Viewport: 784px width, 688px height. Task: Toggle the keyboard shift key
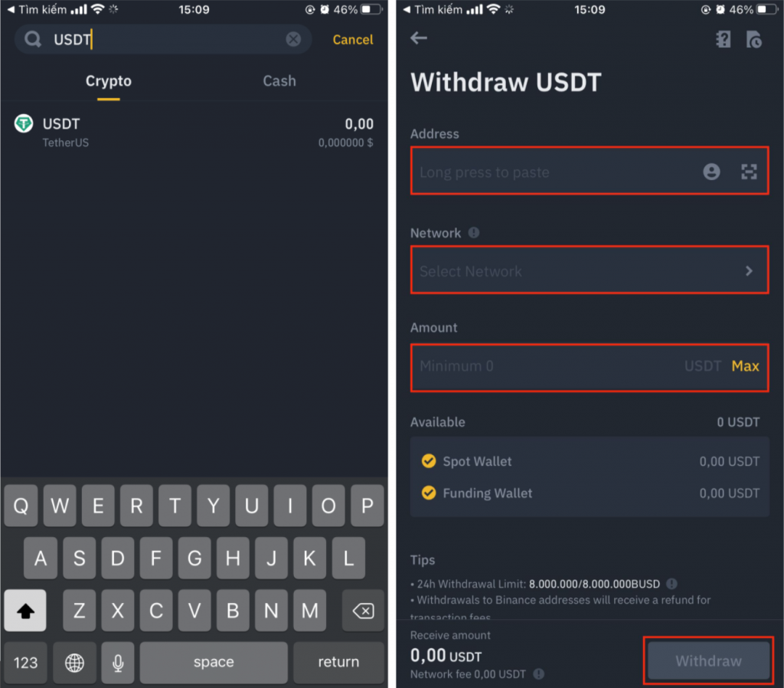[x=25, y=610]
